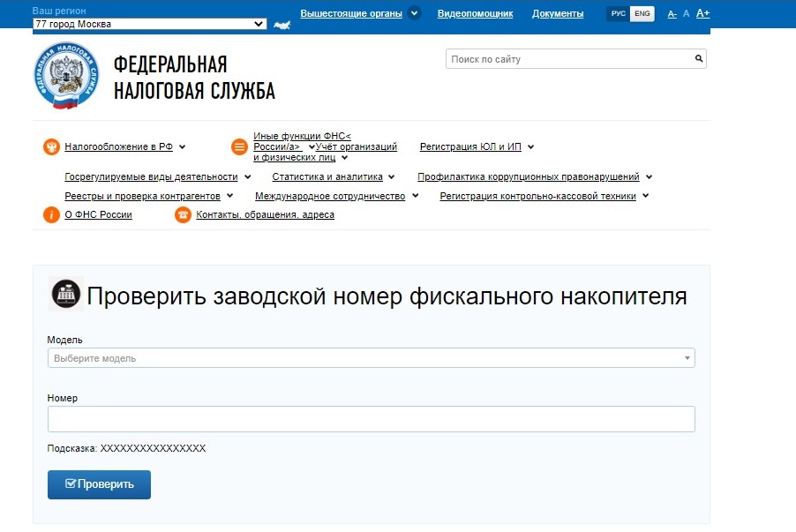Open the Иные функции ФНС России menu

[x=302, y=141]
